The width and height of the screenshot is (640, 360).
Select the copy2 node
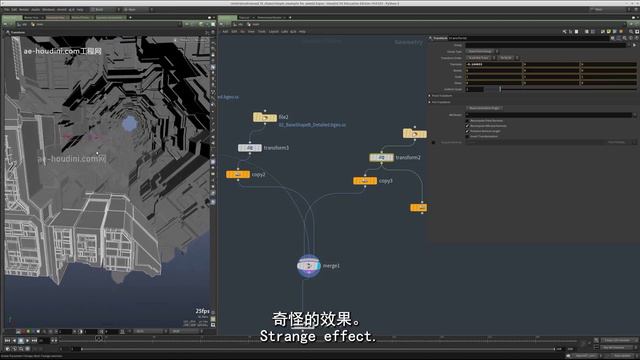click(x=238, y=174)
